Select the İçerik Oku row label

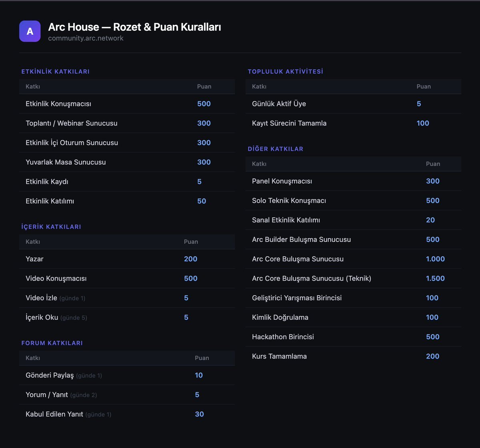tap(42, 317)
